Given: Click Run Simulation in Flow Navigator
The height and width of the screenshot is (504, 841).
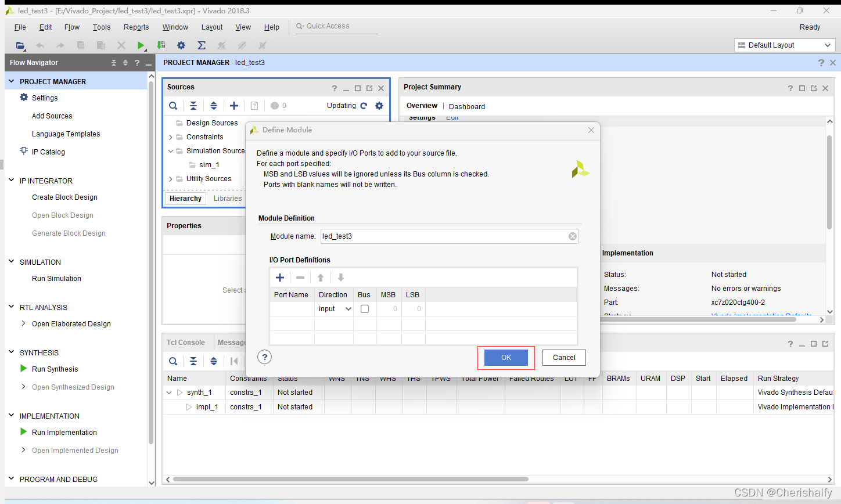Looking at the screenshot, I should 56,279.
